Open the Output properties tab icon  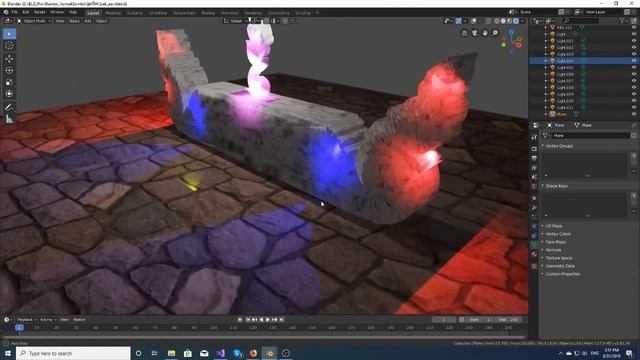534,158
